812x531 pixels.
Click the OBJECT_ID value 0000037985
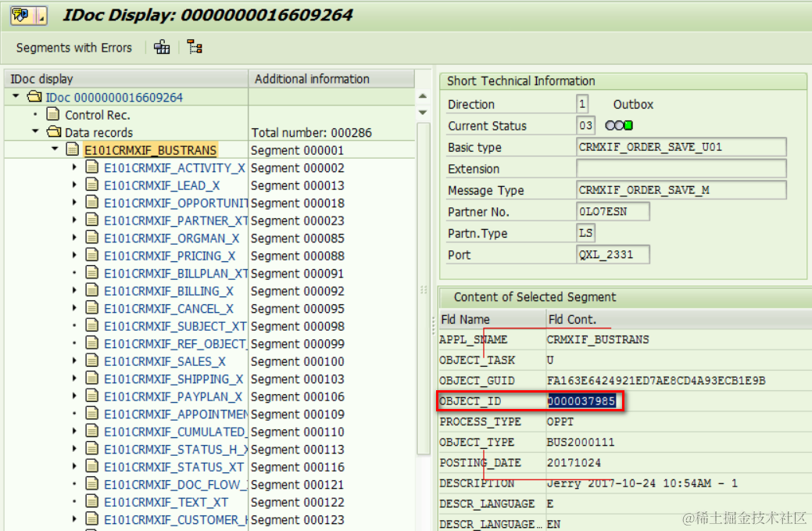click(581, 401)
